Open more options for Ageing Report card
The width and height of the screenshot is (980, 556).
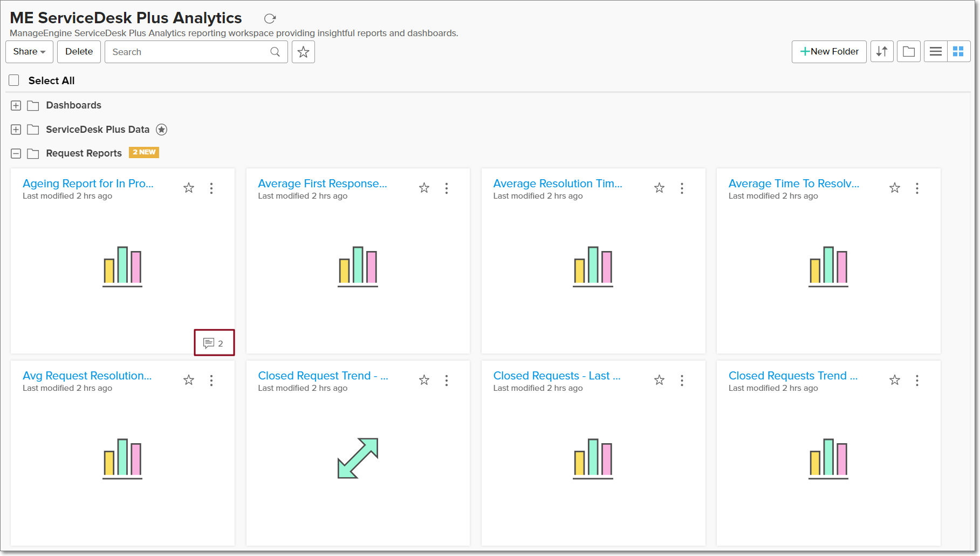click(x=211, y=188)
